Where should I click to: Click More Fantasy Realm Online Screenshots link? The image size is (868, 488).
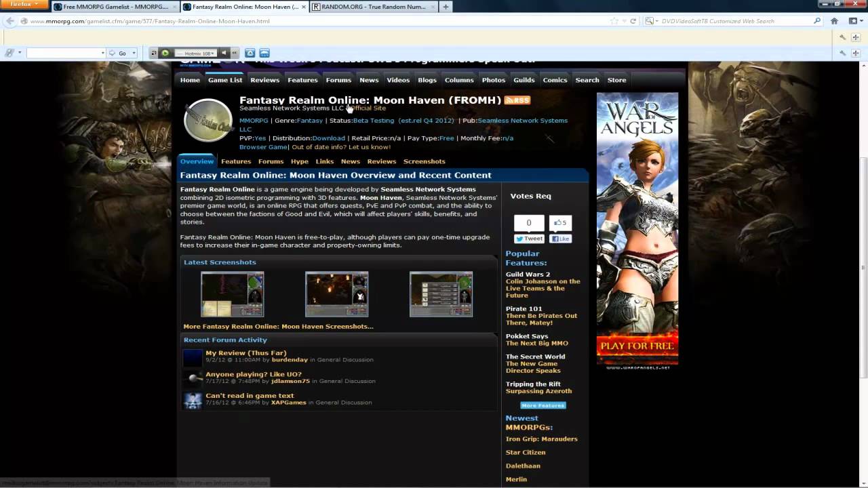[x=278, y=326]
